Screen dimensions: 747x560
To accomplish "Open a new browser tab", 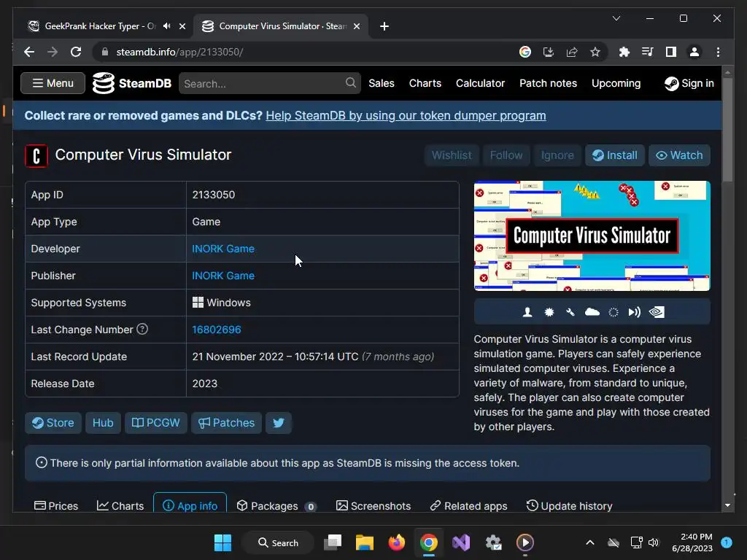I will coord(384,26).
